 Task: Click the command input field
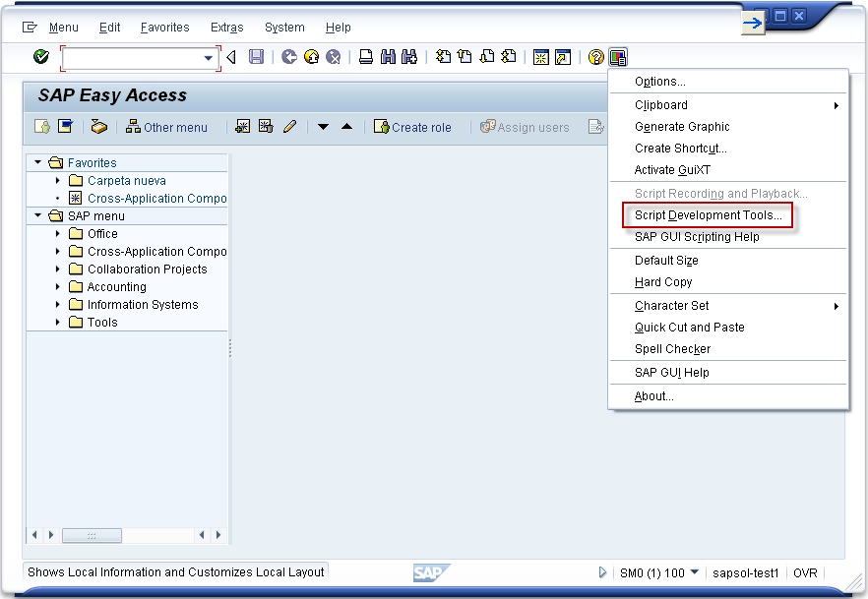pyautogui.click(x=133, y=58)
